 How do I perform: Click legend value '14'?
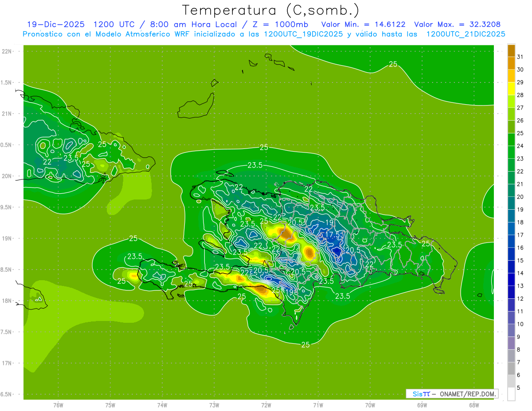pyautogui.click(x=520, y=273)
